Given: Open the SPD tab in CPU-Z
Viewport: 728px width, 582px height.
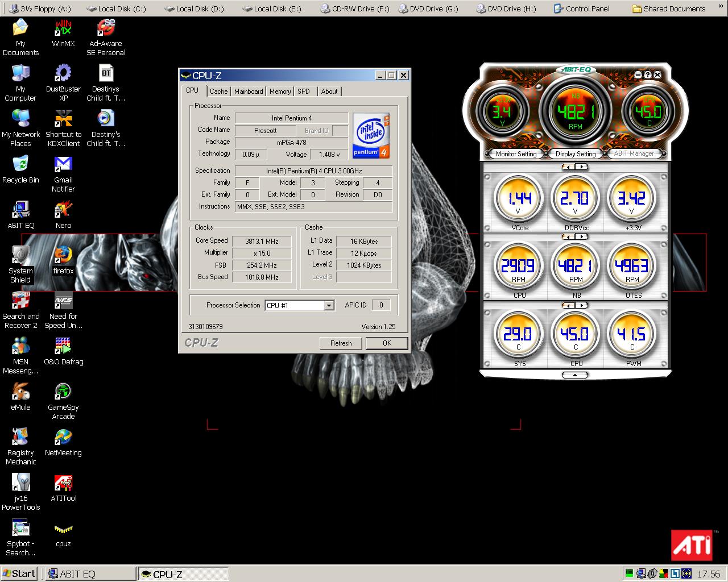Looking at the screenshot, I should tap(304, 92).
